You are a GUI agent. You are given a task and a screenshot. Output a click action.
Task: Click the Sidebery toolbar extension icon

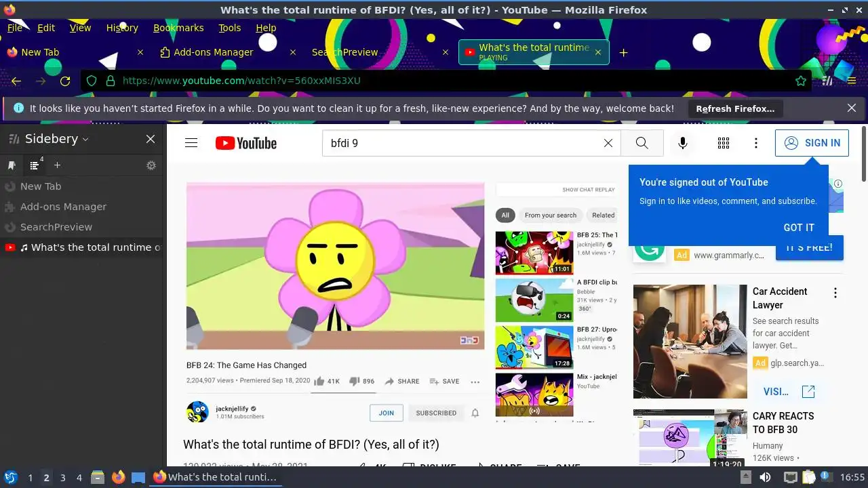coord(827,81)
